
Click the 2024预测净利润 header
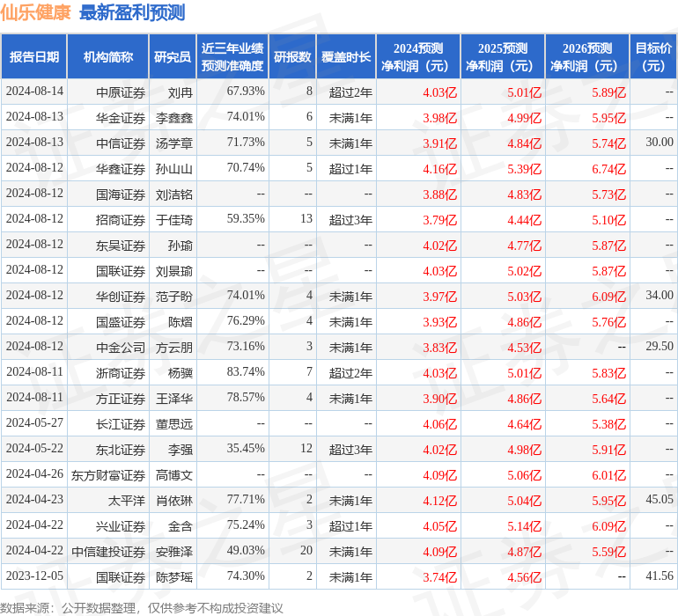[418, 56]
